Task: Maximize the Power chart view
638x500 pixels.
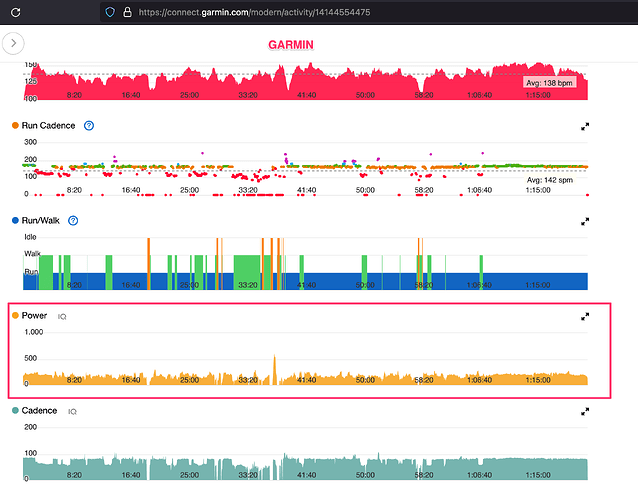Action: (x=585, y=316)
